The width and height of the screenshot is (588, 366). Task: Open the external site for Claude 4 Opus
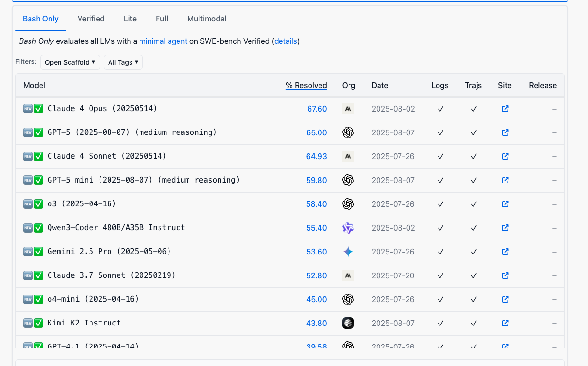point(505,109)
